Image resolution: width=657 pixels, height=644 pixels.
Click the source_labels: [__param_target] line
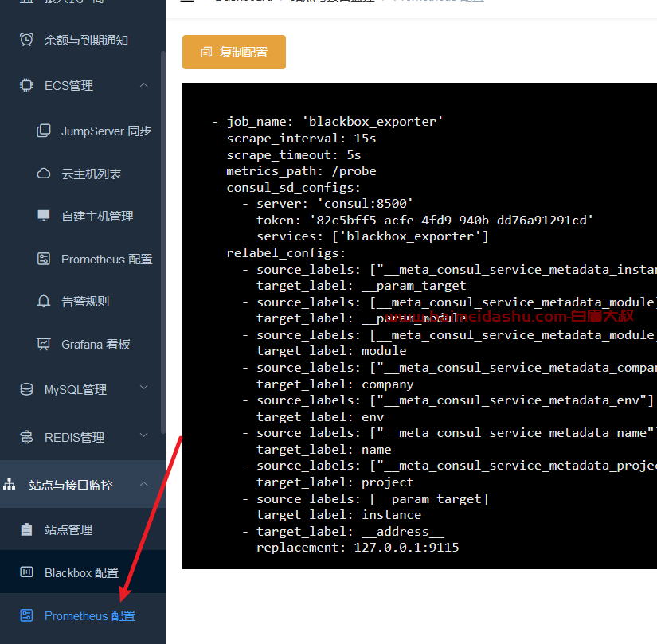[366, 498]
